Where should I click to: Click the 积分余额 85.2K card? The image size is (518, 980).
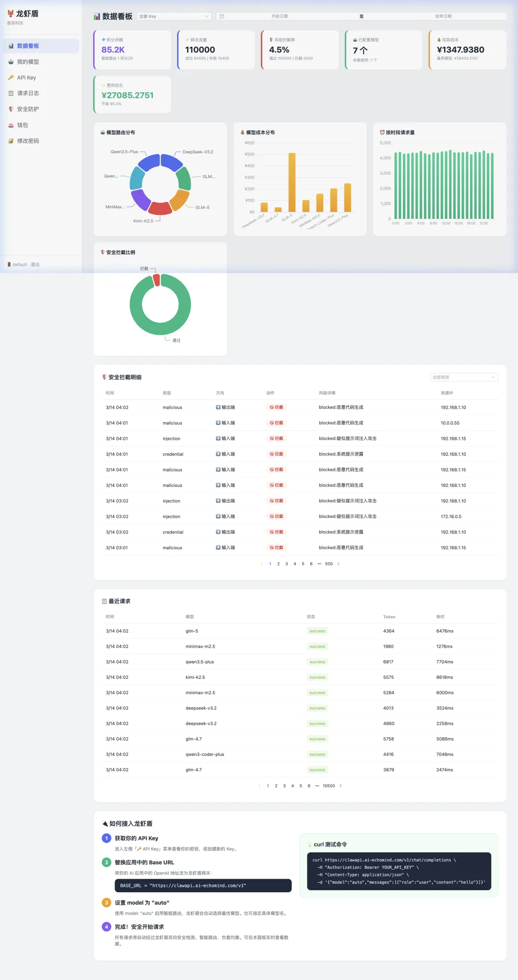point(132,50)
